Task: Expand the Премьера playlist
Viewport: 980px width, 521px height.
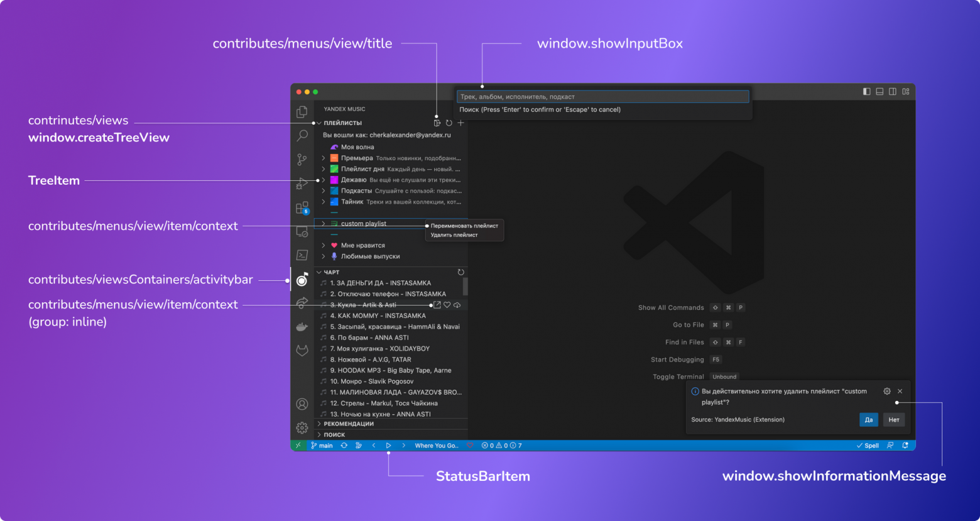Action: point(324,158)
